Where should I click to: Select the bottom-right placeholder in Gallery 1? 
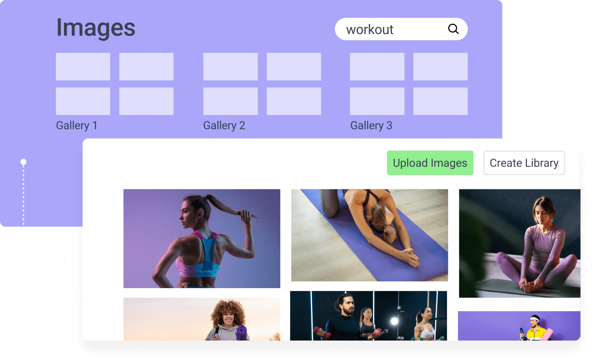click(x=146, y=101)
